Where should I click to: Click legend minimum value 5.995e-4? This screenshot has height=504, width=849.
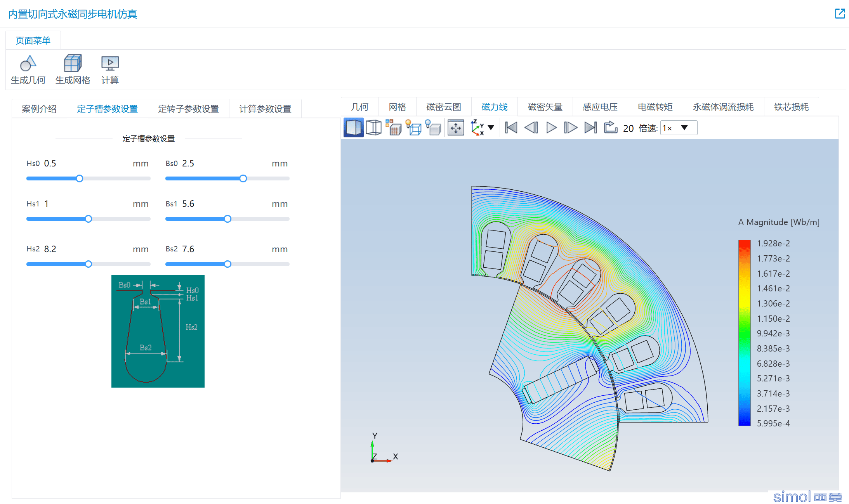click(x=773, y=423)
